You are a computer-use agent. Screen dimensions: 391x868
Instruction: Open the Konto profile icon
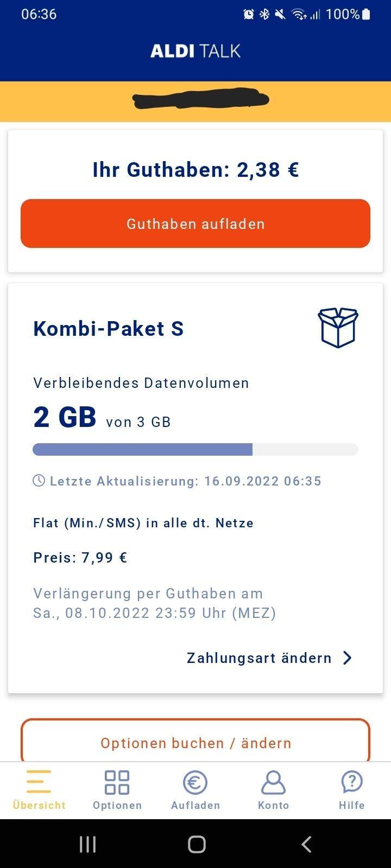click(273, 782)
